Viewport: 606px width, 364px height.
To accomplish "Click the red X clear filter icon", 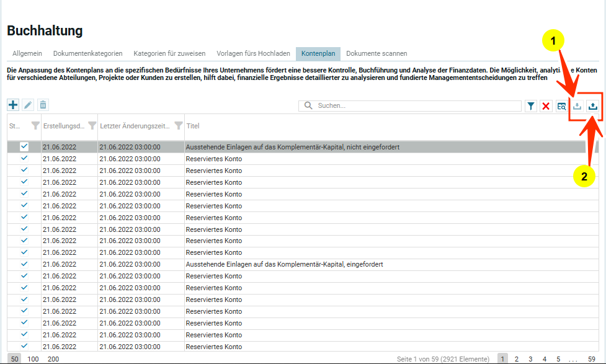I will (x=546, y=106).
